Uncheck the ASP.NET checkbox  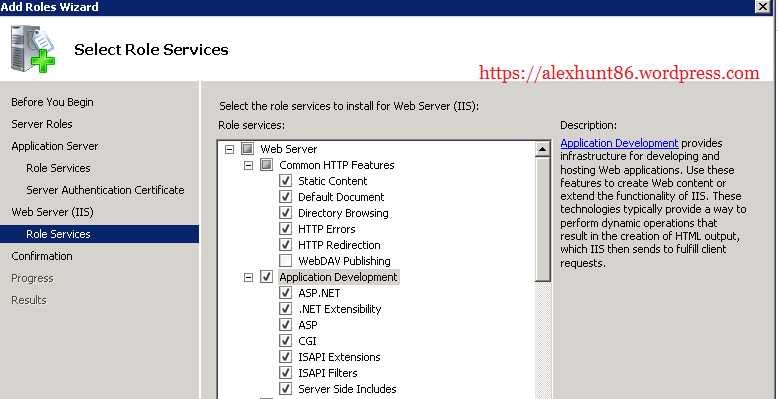coord(285,293)
